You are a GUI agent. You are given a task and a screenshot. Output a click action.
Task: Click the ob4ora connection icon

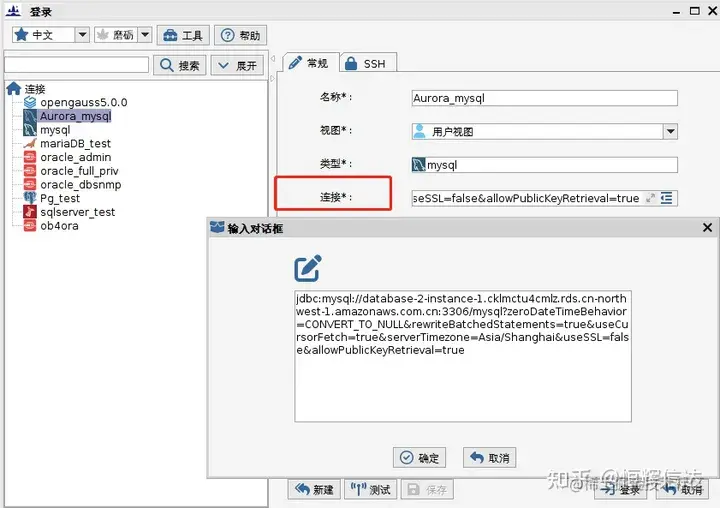(30, 226)
